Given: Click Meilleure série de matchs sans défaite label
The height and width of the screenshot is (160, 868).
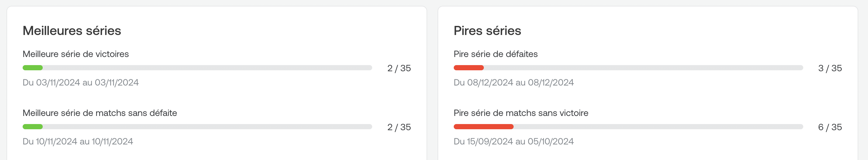Looking at the screenshot, I should (100, 113).
